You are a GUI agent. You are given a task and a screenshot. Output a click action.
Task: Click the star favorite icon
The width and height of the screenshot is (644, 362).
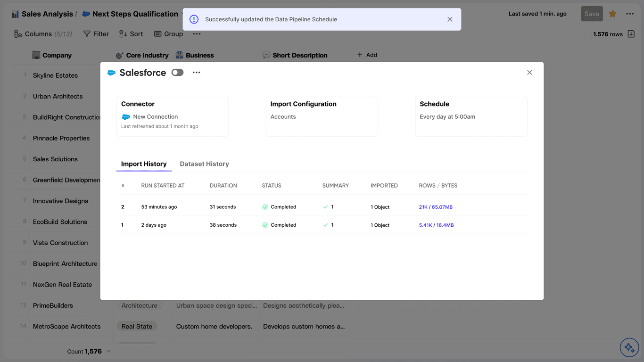(612, 14)
